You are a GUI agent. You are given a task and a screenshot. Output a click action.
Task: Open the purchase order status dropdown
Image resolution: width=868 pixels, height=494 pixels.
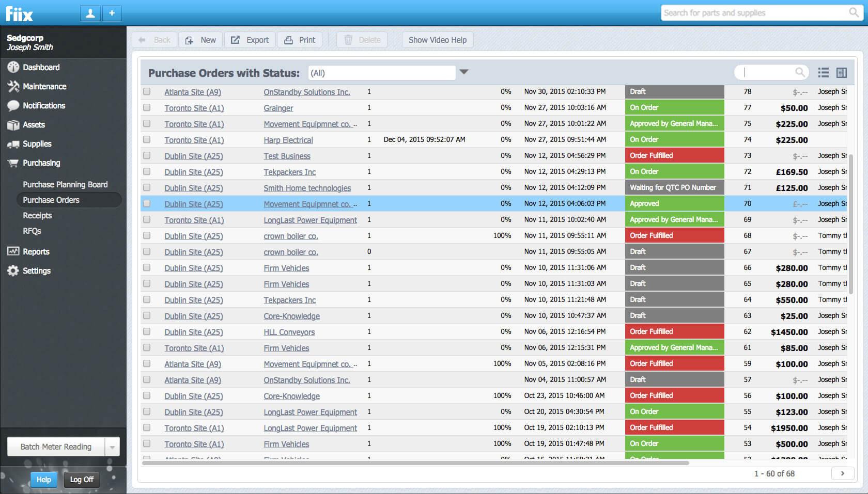[463, 72]
